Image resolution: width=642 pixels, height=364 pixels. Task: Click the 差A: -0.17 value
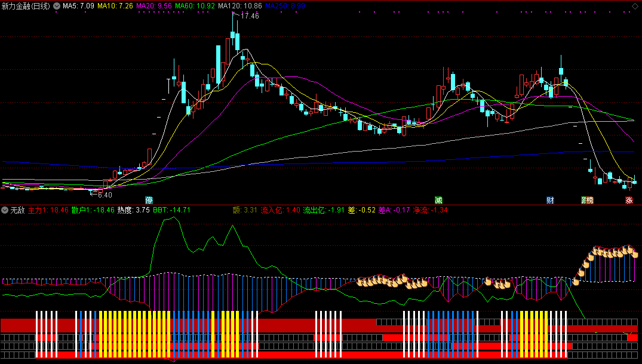tap(394, 210)
